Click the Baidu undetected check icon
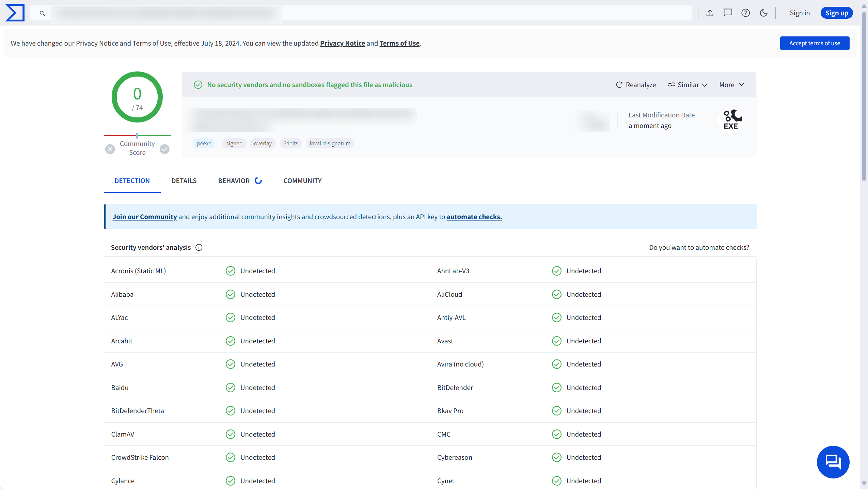868x489 pixels. [x=231, y=388]
